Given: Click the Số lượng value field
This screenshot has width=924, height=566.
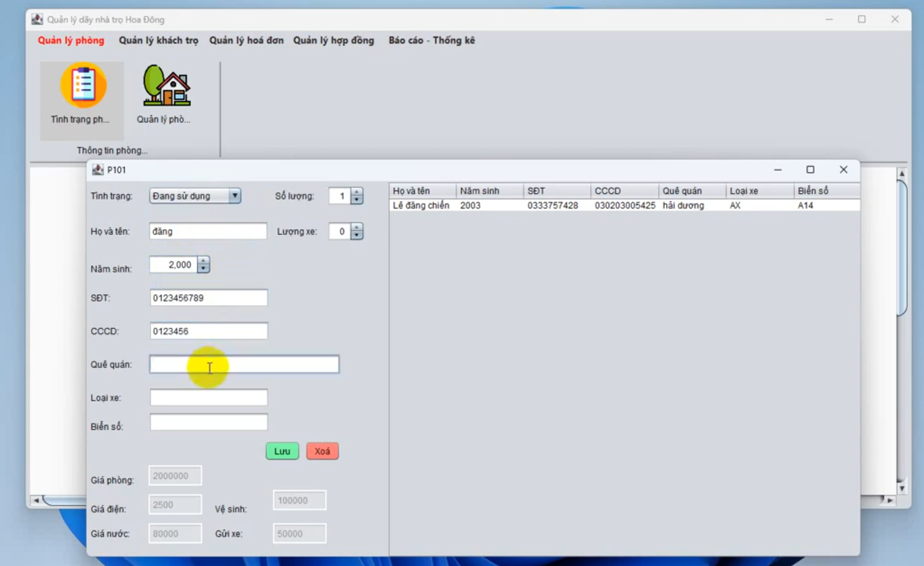Looking at the screenshot, I should [340, 196].
